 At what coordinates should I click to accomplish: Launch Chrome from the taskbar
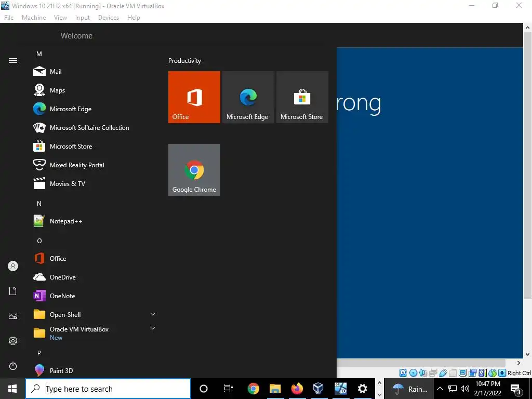click(x=254, y=389)
